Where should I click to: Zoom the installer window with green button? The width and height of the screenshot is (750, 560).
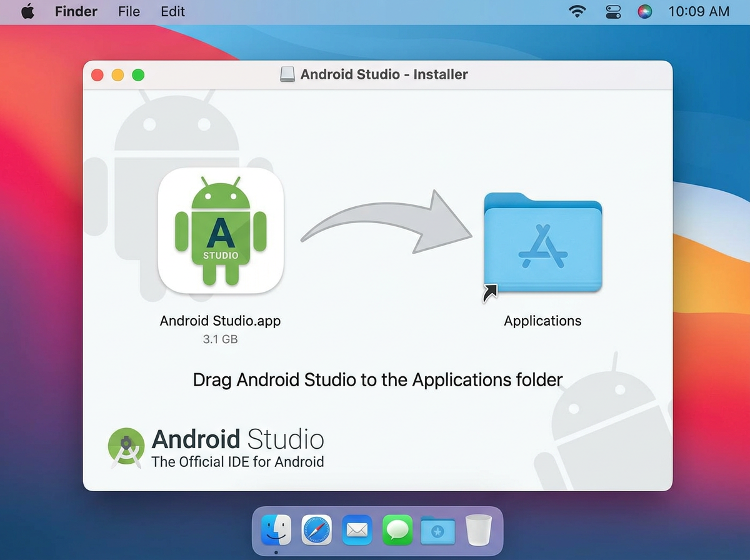[x=138, y=75]
